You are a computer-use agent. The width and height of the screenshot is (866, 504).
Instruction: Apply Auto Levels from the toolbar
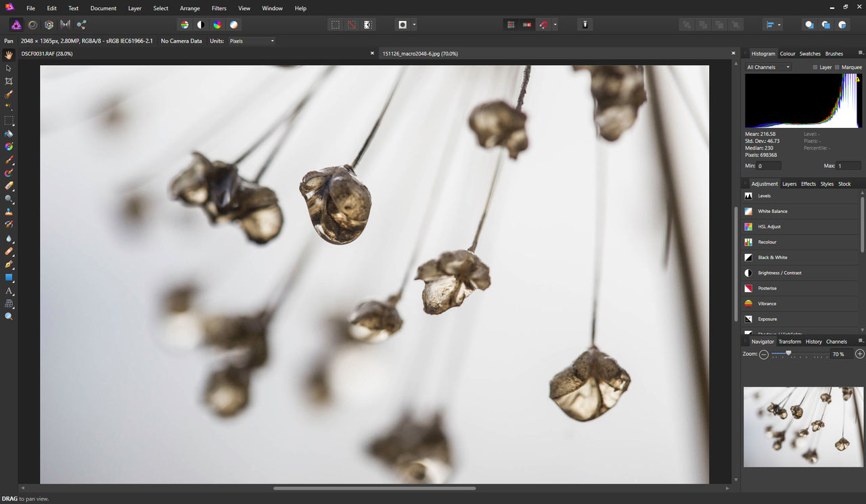point(185,24)
